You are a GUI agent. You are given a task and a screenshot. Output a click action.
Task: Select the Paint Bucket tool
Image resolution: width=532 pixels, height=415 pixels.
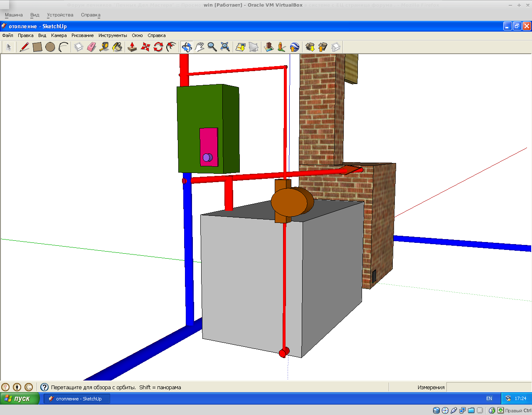point(117,47)
